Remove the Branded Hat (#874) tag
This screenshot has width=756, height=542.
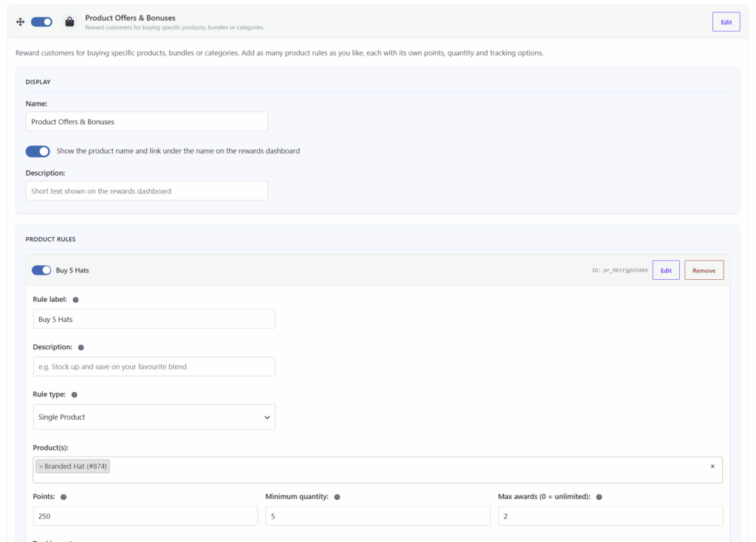pos(41,466)
